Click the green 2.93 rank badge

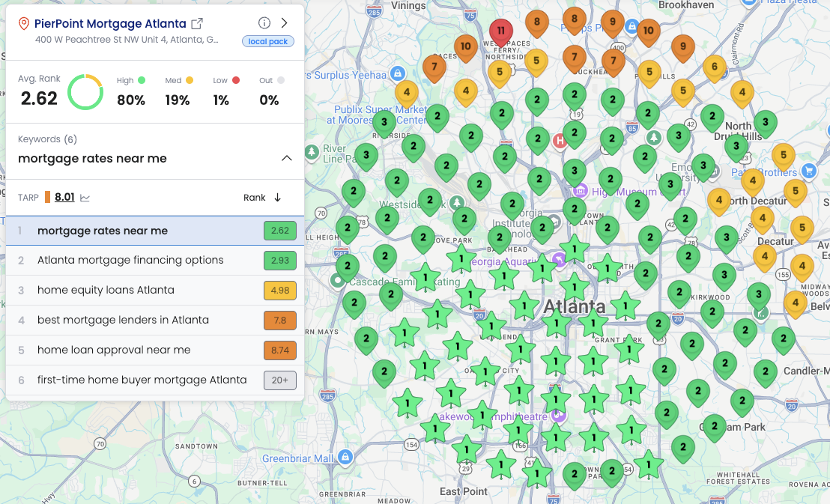(280, 261)
